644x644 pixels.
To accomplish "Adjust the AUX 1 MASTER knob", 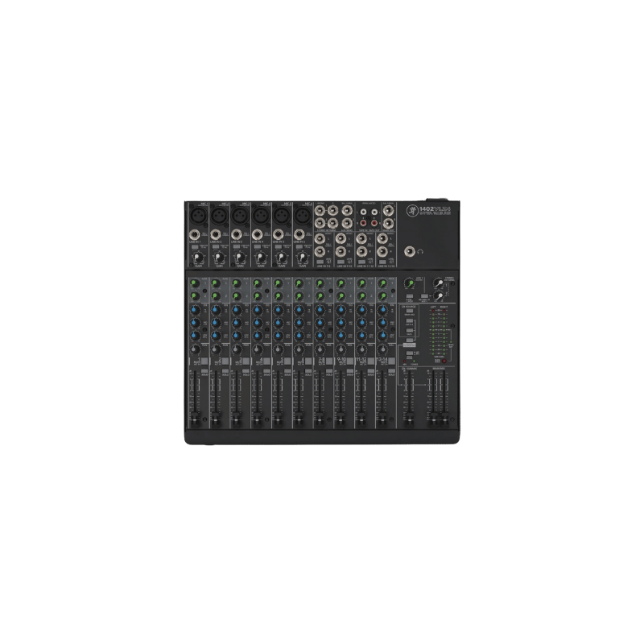I will [409, 283].
